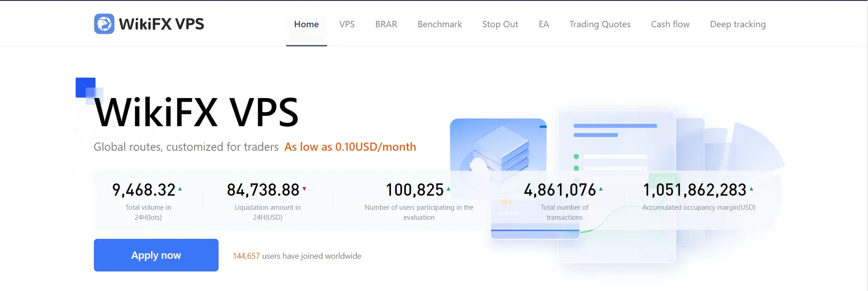Image resolution: width=868 pixels, height=291 pixels.
Task: Click the red down arrow beside 84,738.88
Action: tap(304, 189)
